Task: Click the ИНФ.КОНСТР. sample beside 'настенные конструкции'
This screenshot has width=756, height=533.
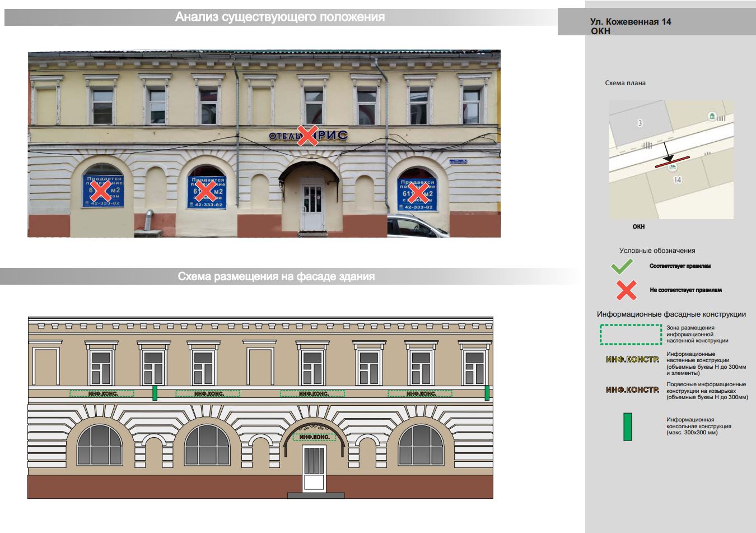Action: pyautogui.click(x=632, y=359)
